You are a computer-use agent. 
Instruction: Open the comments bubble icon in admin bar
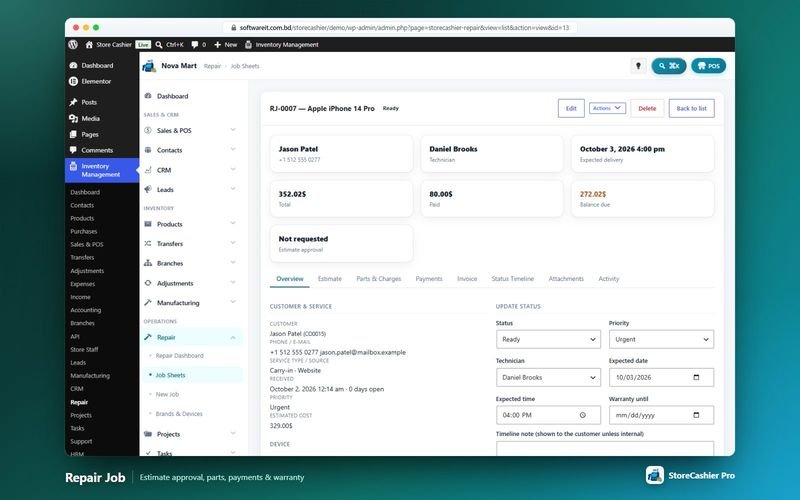(x=195, y=44)
